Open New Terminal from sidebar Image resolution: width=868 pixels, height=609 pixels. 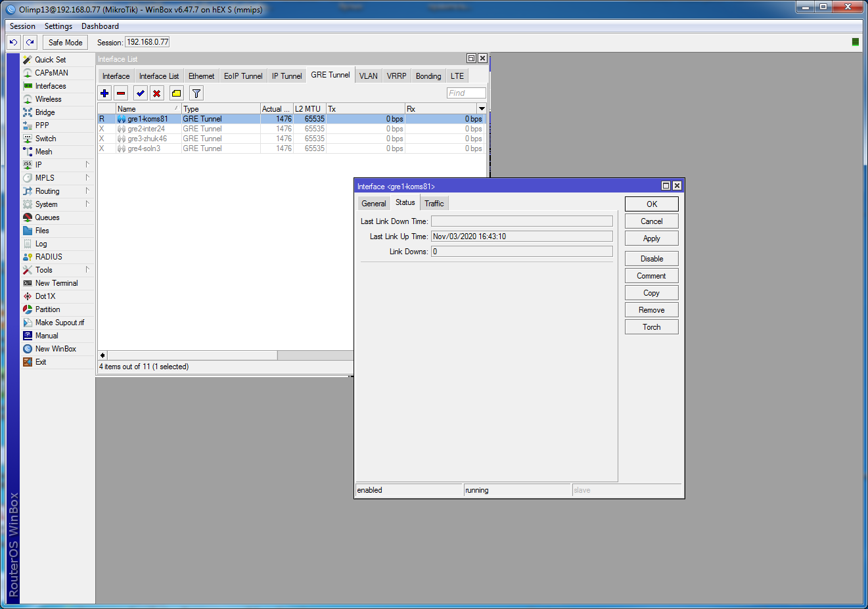pyautogui.click(x=58, y=283)
